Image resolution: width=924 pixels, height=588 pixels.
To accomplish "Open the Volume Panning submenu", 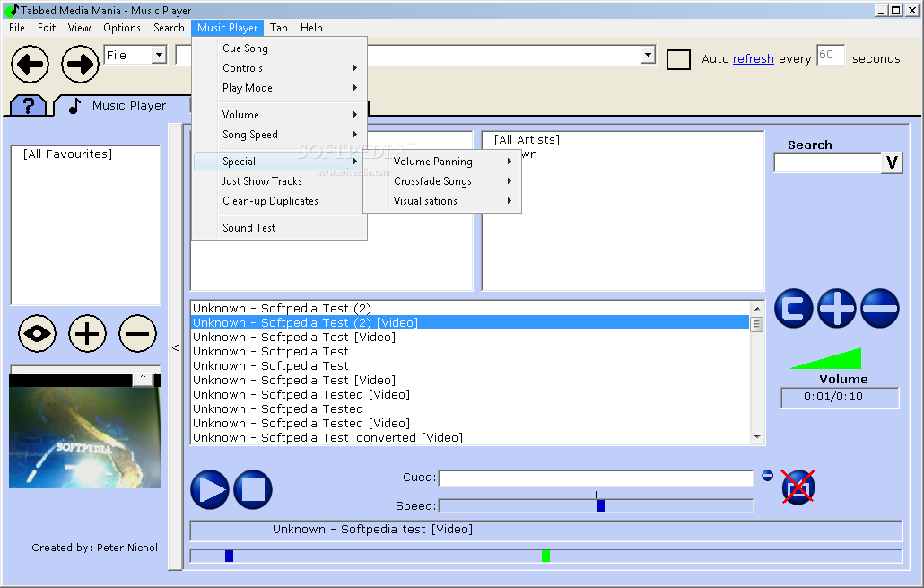I will (x=442, y=161).
